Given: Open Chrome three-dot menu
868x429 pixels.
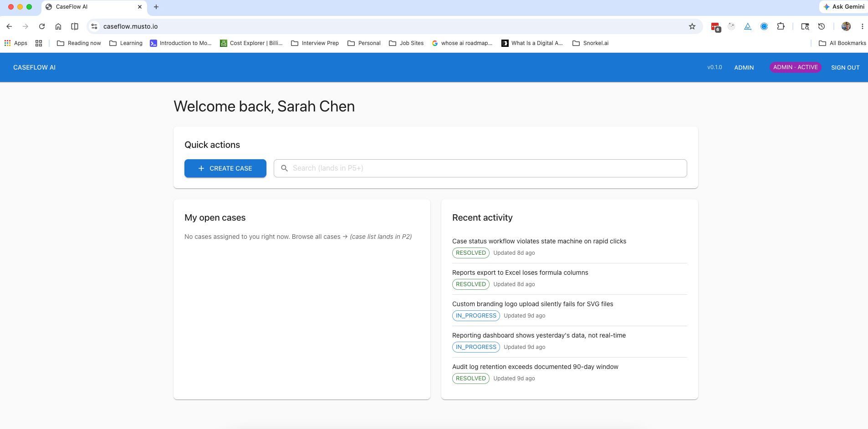Looking at the screenshot, I should tap(862, 26).
